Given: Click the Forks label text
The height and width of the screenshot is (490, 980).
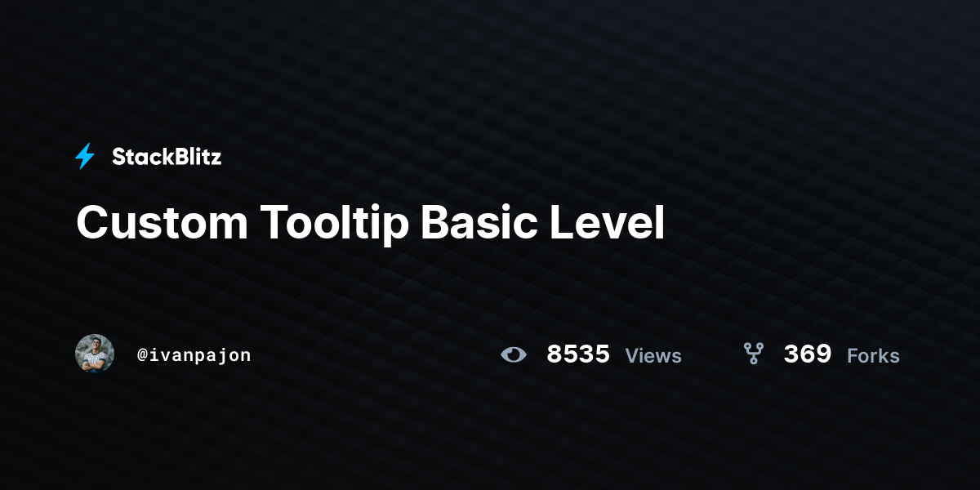Looking at the screenshot, I should [x=873, y=356].
